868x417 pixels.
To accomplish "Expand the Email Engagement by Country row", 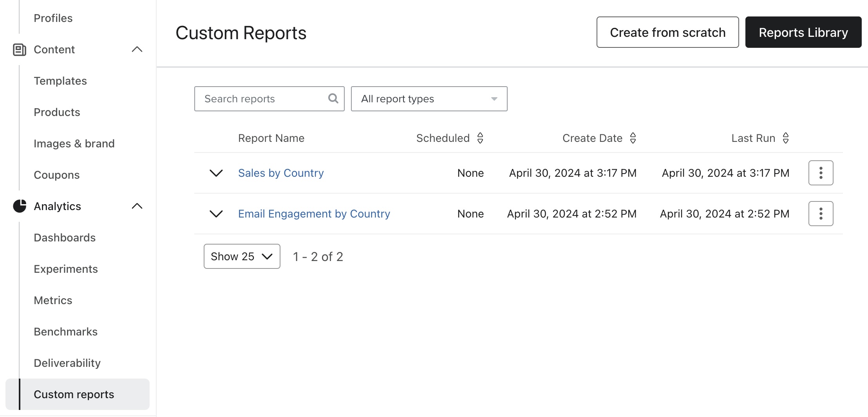I will [x=216, y=214].
